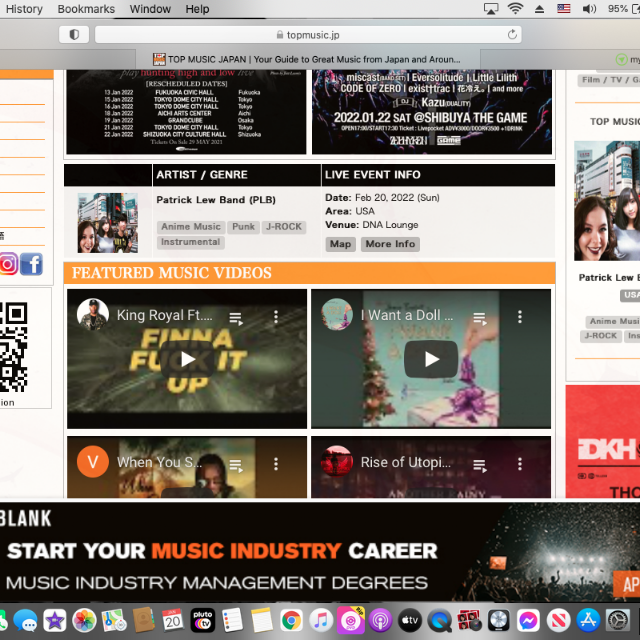Click the Instagram icon in the sidebar
The image size is (640, 640).
pyautogui.click(x=8, y=264)
